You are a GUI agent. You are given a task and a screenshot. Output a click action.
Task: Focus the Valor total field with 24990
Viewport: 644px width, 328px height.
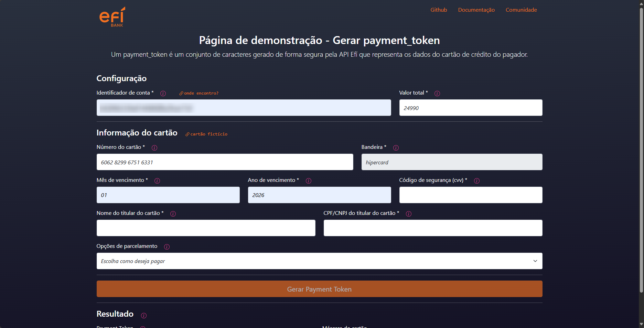click(x=471, y=108)
